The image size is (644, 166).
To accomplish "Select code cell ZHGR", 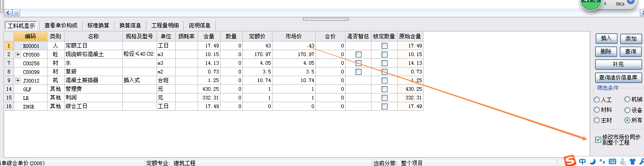I will pyautogui.click(x=30, y=106).
